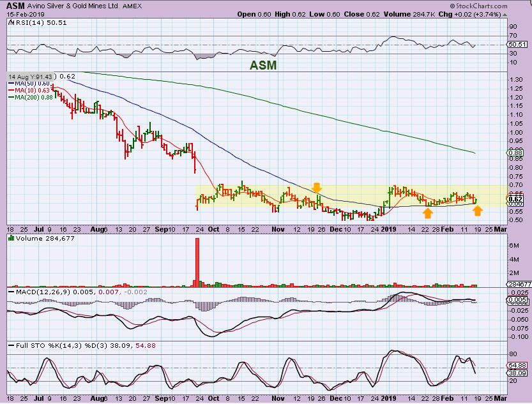Click the 14 Aug Y:91.43 cursor readout
Viewport: 532px width, 404px height.
(30, 77)
